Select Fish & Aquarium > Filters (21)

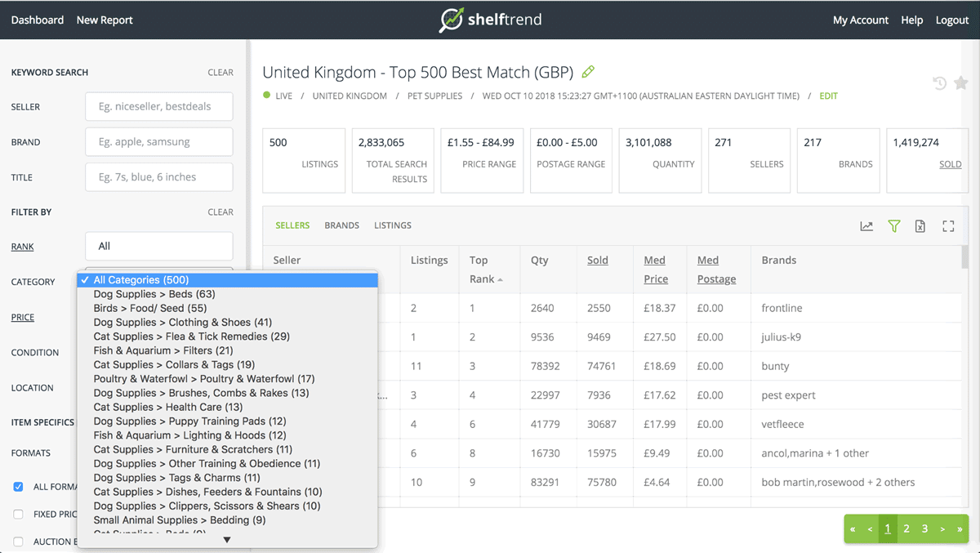pyautogui.click(x=228, y=350)
